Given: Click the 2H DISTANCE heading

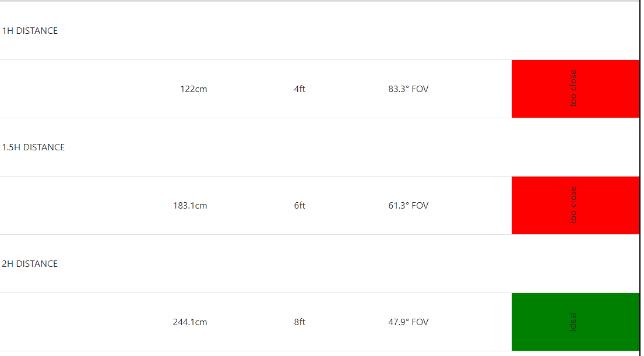Looking at the screenshot, I should coord(30,264).
